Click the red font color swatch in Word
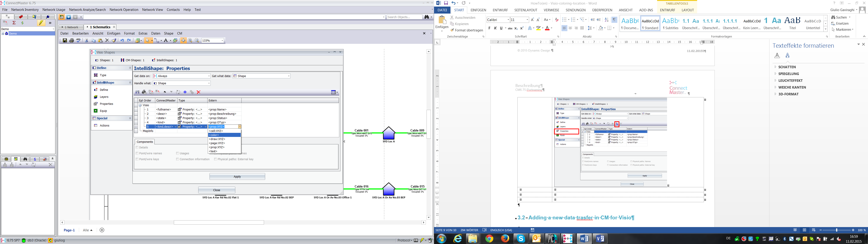868x244 pixels. [x=547, y=28]
